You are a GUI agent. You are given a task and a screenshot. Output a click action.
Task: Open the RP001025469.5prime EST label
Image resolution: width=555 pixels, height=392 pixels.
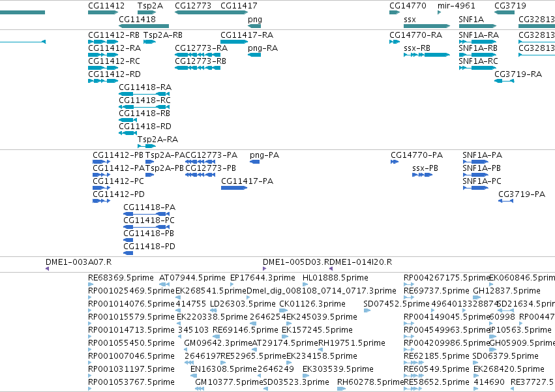coord(131,291)
